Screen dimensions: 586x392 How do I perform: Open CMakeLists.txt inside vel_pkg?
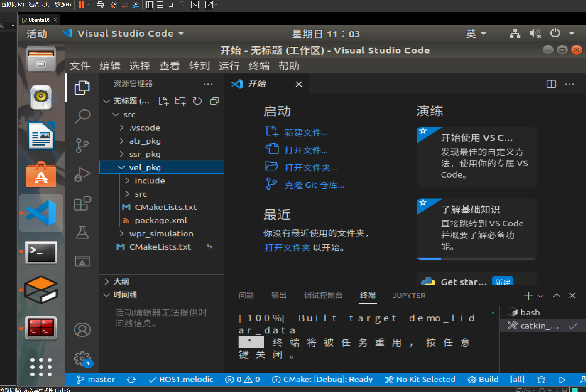point(162,207)
